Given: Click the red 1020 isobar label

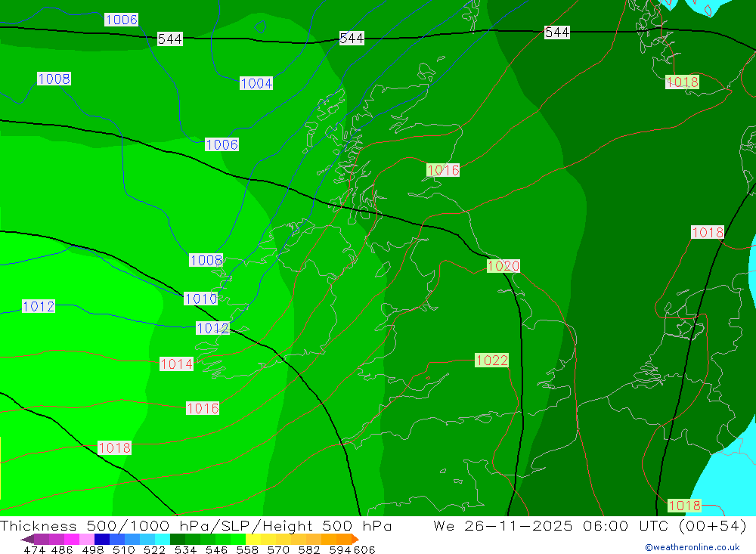Looking at the screenshot, I should pyautogui.click(x=503, y=266).
